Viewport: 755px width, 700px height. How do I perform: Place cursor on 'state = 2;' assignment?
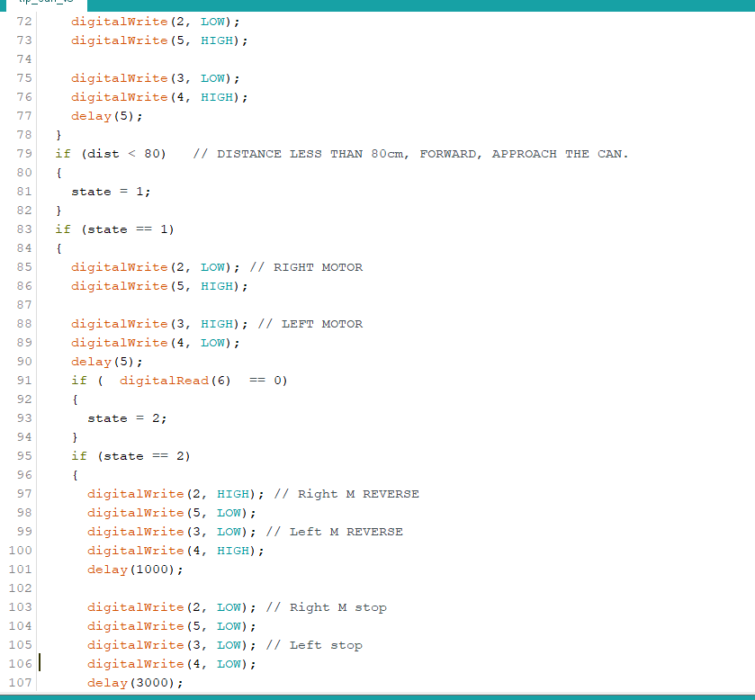pyautogui.click(x=127, y=418)
